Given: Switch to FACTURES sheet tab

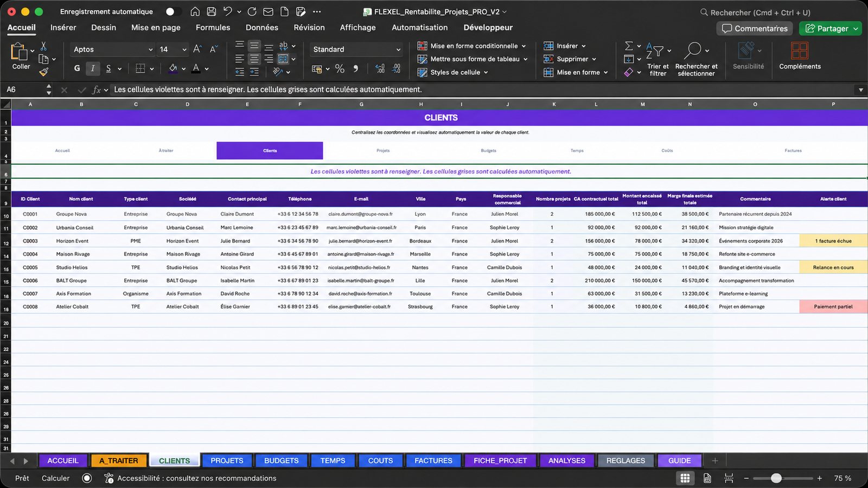Looking at the screenshot, I should (433, 461).
